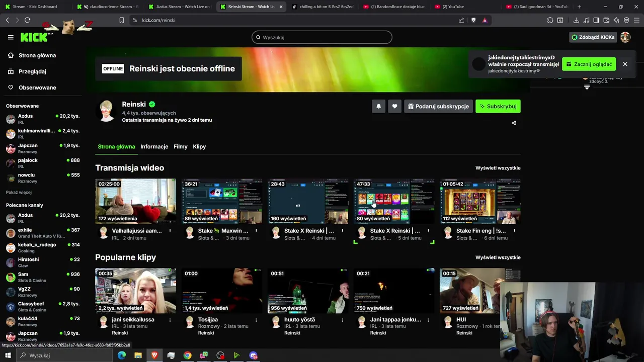Switch to the Filmy tab
The image size is (644, 362).
pos(180,146)
